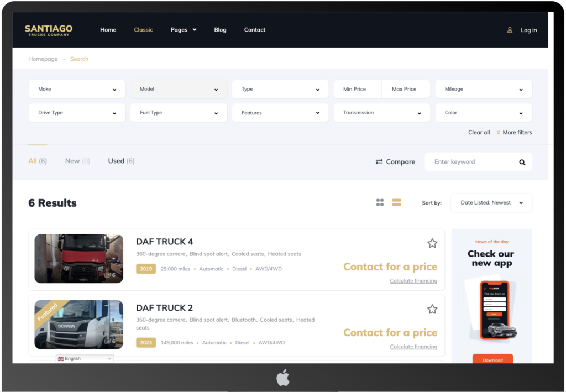
Task: Select the Used listings tab
Action: point(121,161)
